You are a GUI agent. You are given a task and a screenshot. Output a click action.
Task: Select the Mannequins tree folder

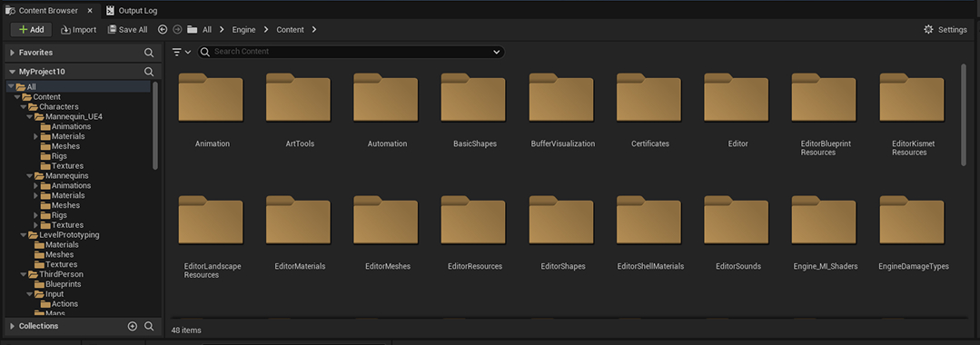click(66, 175)
